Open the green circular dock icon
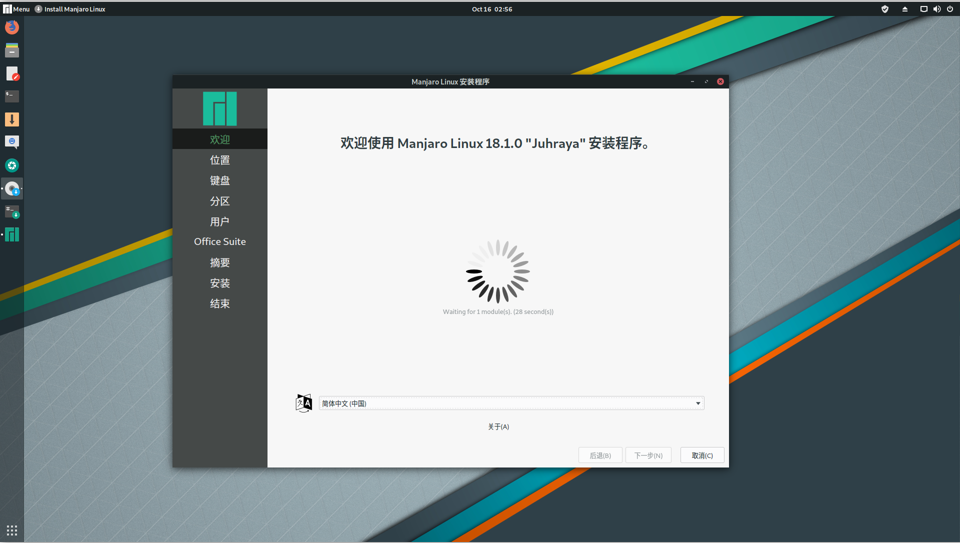This screenshot has width=960, height=543. [x=12, y=165]
